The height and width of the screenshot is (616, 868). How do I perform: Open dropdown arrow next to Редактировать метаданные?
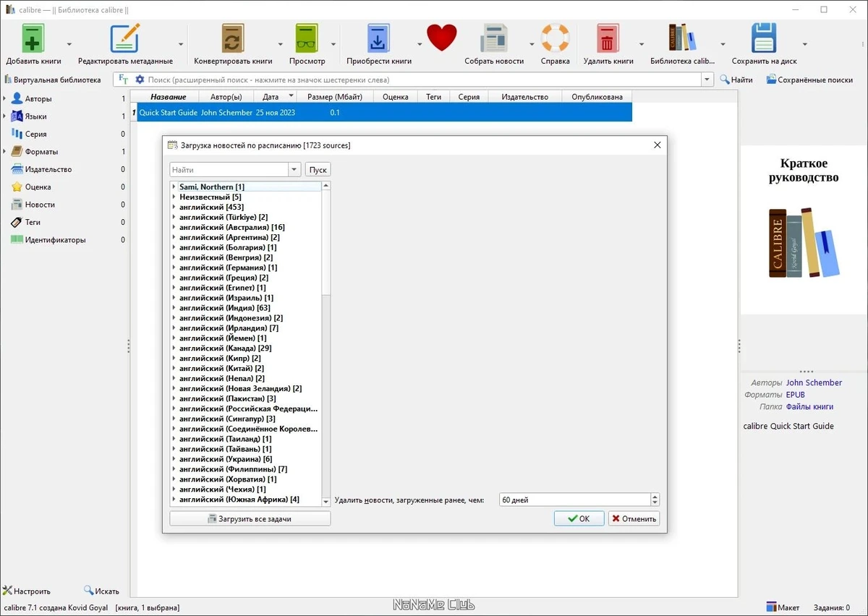181,44
